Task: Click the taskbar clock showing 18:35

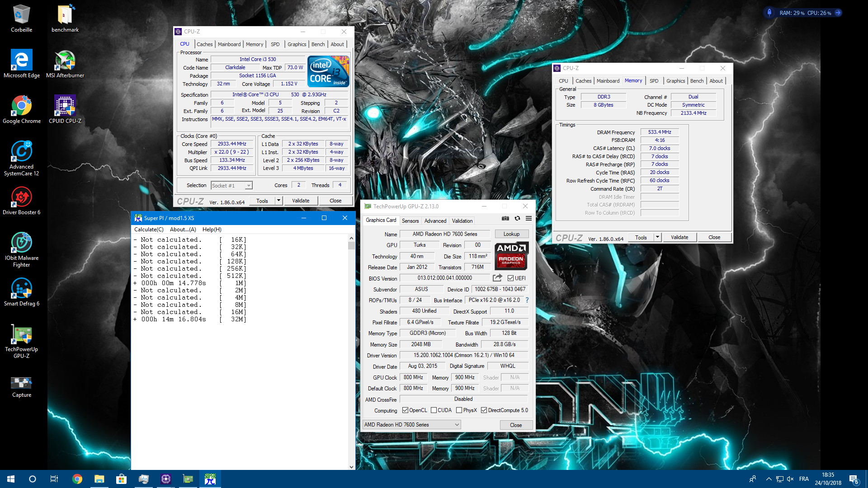Action: [x=828, y=479]
